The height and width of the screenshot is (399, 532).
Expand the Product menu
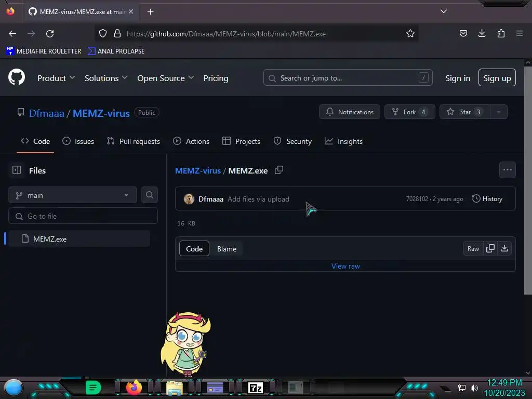(56, 78)
